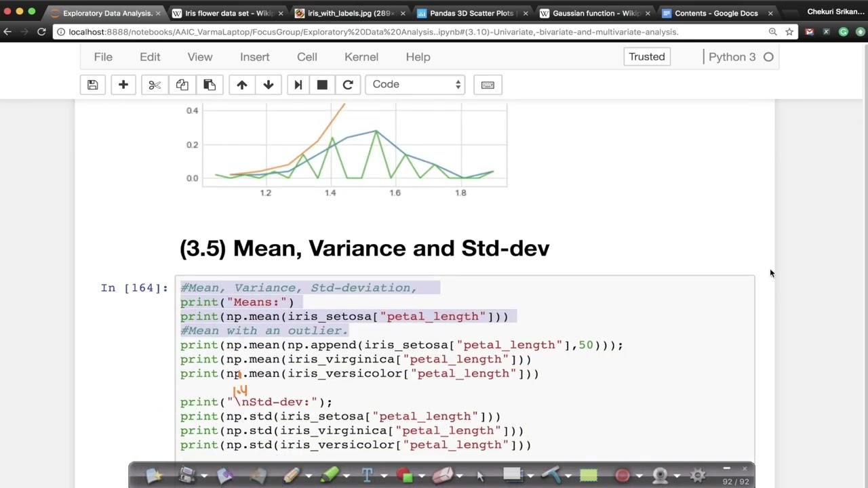Expand the highlighter tool options arrow
868x488 pixels.
pos(346,476)
